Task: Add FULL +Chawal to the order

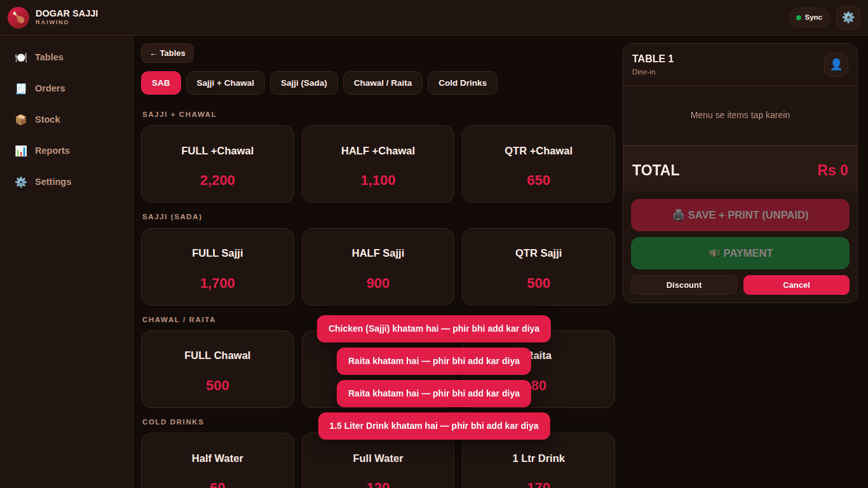Action: [x=217, y=164]
